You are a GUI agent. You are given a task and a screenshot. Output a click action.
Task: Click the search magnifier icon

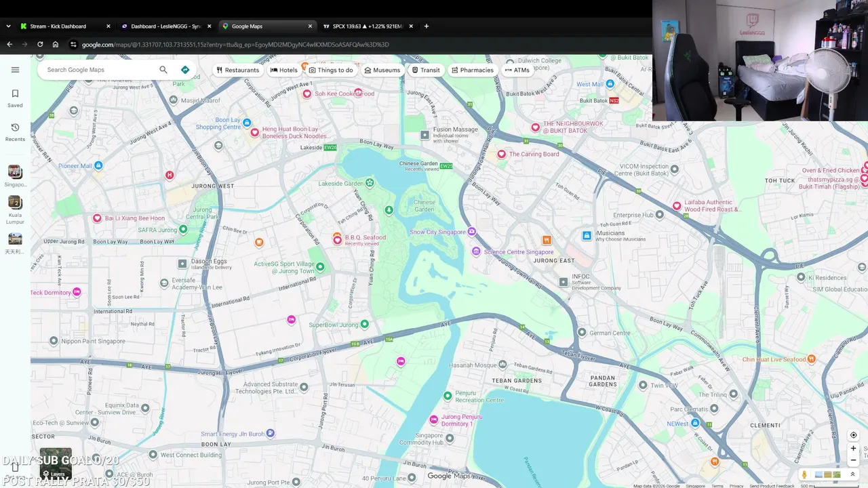pos(163,70)
